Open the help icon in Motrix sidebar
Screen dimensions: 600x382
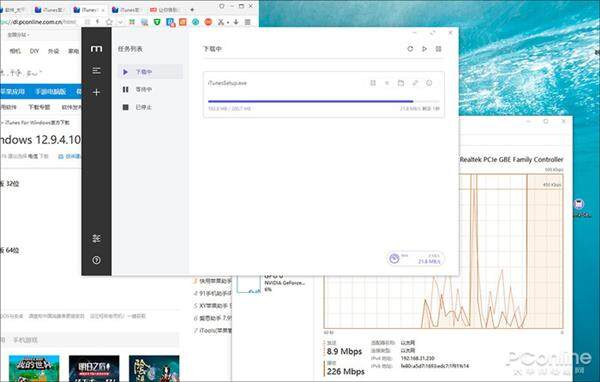point(96,260)
